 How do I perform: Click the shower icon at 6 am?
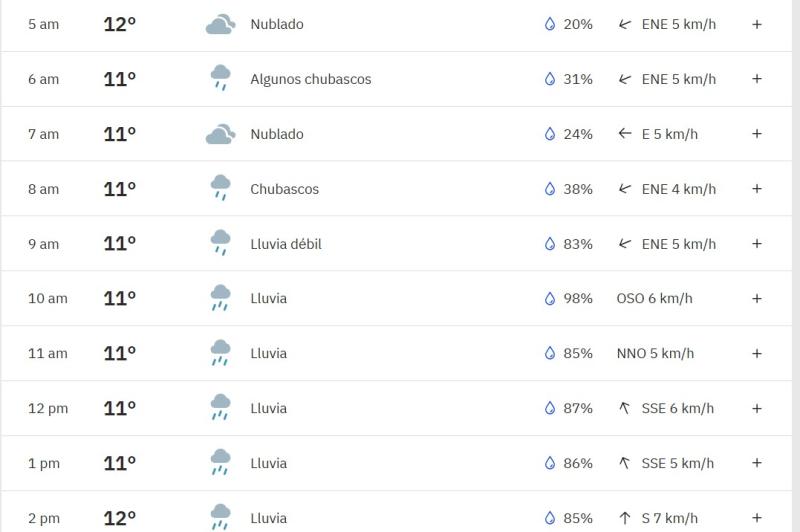point(220,78)
